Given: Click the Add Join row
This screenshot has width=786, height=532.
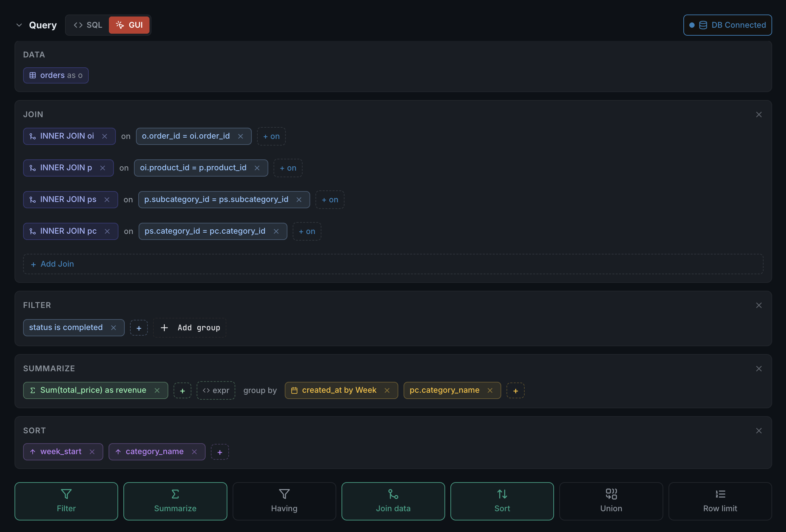Looking at the screenshot, I should (x=393, y=264).
